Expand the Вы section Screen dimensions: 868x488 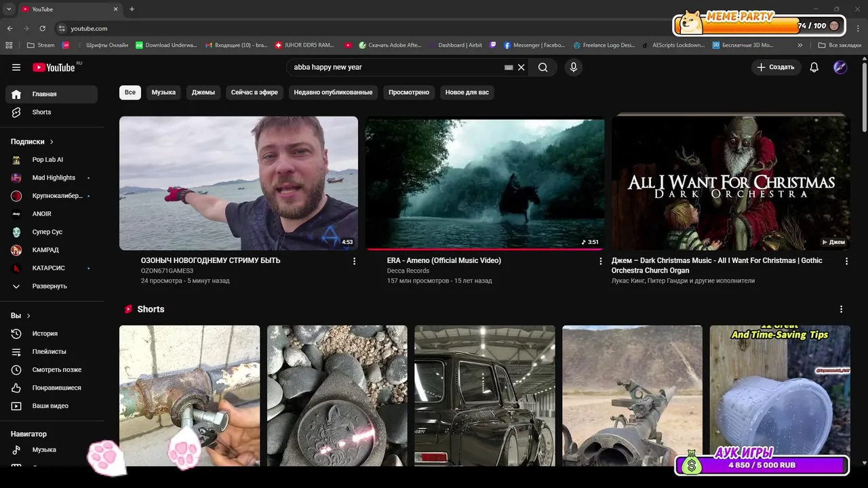coord(20,316)
